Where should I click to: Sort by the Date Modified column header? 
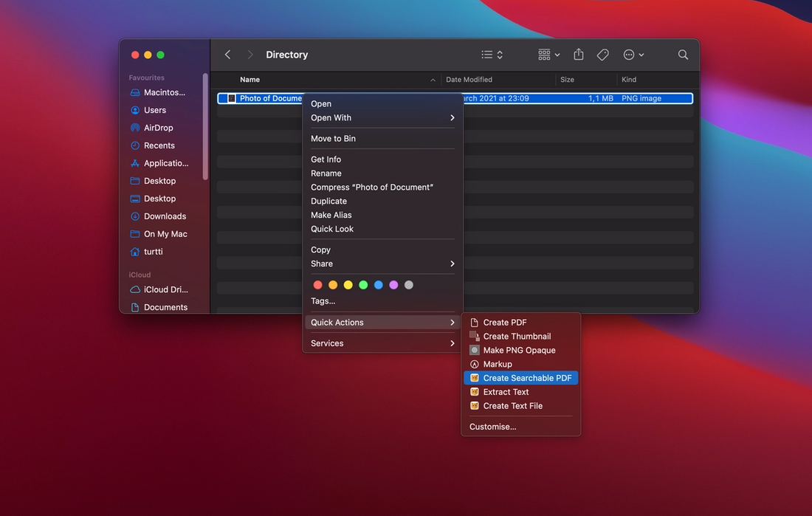point(469,80)
